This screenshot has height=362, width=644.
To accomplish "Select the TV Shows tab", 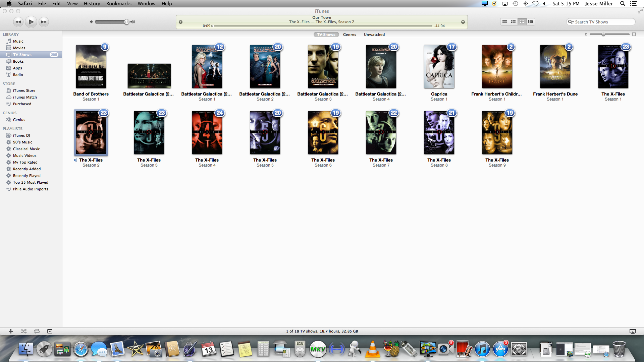I will pyautogui.click(x=326, y=35).
